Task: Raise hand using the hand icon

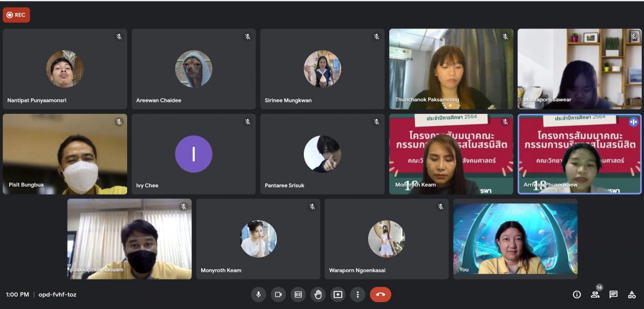Action: pos(318,295)
